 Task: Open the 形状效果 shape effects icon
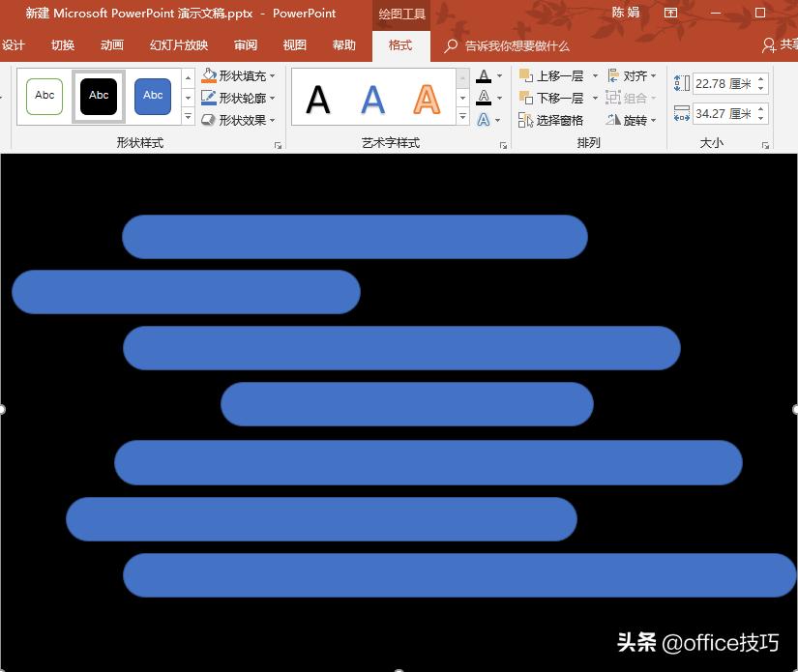tap(209, 120)
